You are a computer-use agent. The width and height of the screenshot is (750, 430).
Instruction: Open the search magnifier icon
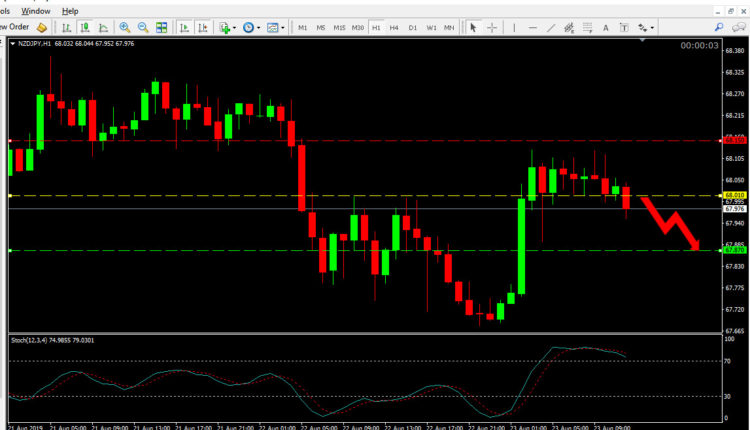(719, 27)
